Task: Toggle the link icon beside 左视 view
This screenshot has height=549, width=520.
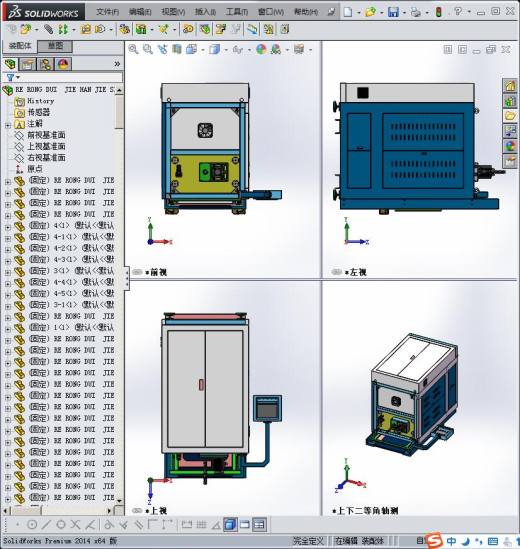Action: point(337,272)
